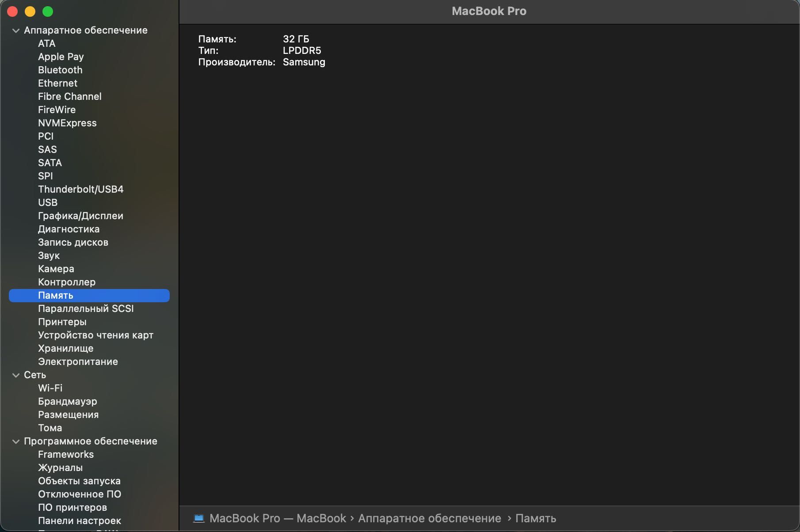The height and width of the screenshot is (532, 800).
Task: Show Отключенное ПО details
Action: tap(80, 494)
